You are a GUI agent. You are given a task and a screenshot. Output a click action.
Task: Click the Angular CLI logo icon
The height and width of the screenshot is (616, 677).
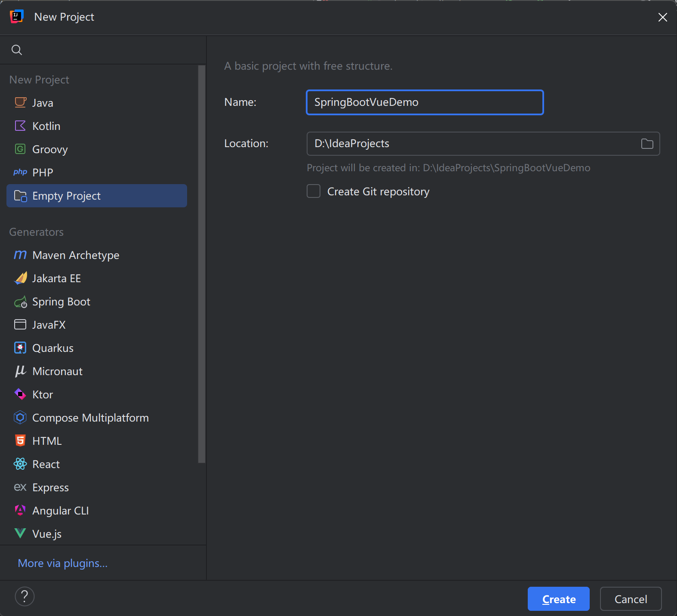click(20, 510)
